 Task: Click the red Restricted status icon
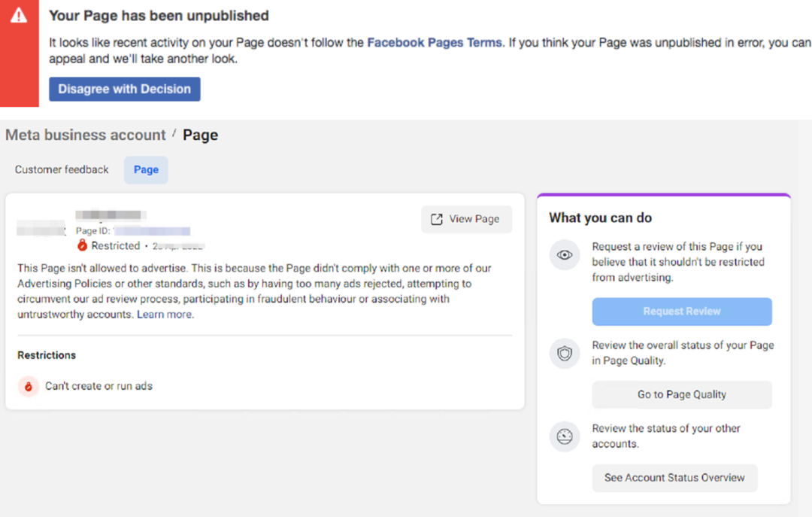point(83,246)
